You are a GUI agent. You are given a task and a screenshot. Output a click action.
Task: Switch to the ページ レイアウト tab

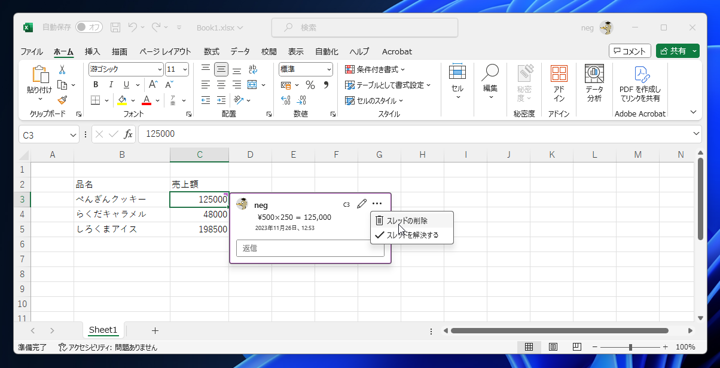tap(165, 51)
